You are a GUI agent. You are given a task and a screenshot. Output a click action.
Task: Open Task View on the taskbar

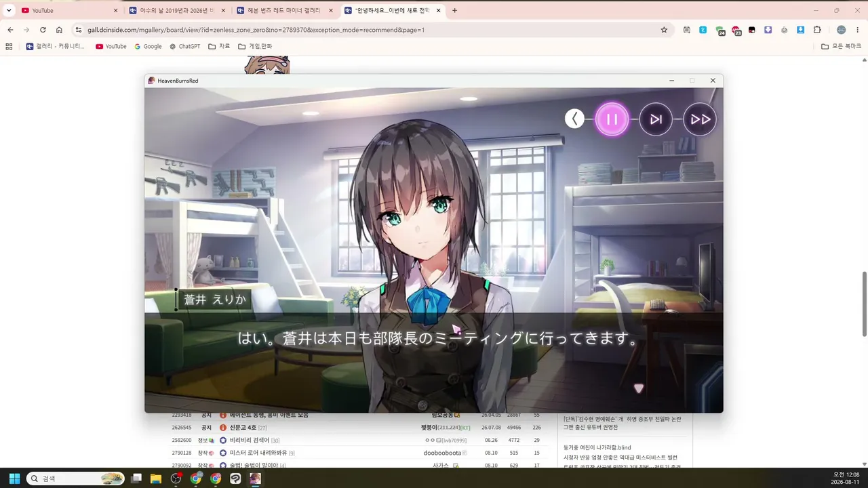[136, 479]
